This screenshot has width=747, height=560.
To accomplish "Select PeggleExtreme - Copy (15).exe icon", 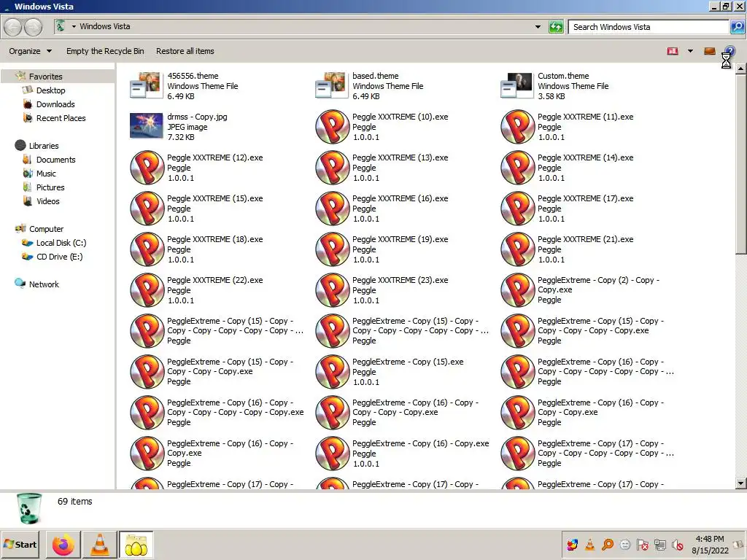I will [x=332, y=372].
